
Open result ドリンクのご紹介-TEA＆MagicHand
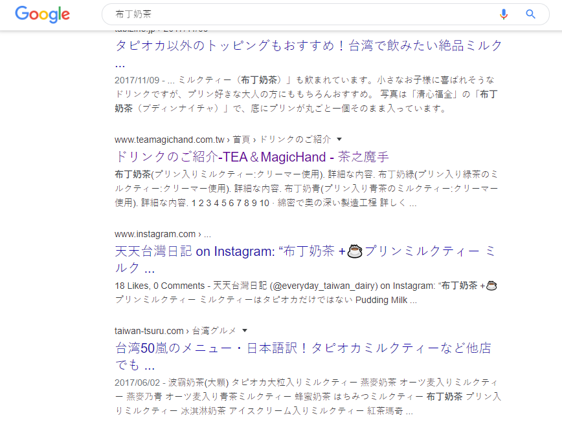pos(252,157)
